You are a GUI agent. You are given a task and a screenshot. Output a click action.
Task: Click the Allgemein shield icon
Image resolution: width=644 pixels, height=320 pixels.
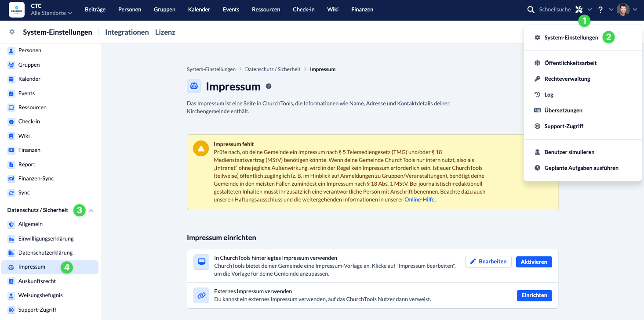[x=11, y=224]
